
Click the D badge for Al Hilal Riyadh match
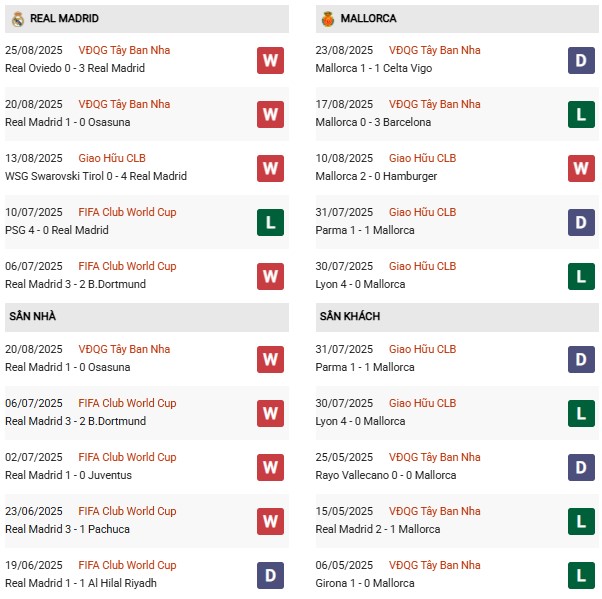(270, 575)
